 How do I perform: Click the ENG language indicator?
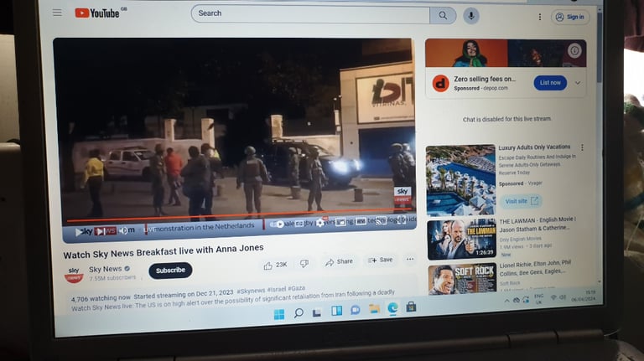coord(539,298)
